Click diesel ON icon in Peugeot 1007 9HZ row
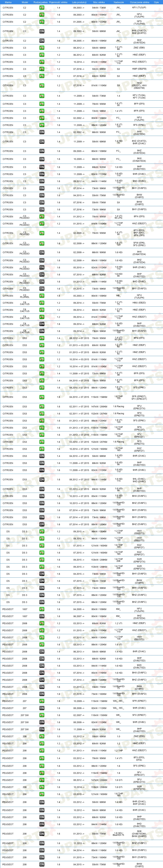 click(42, 616)
